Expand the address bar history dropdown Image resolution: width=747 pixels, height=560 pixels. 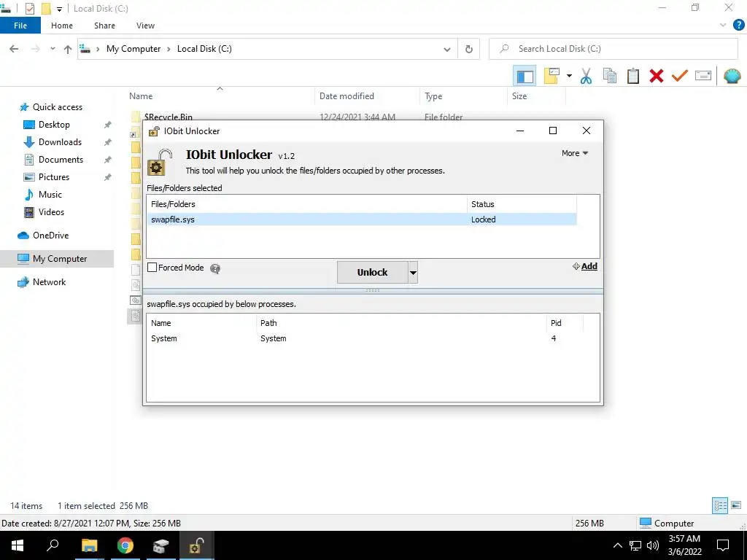click(447, 49)
